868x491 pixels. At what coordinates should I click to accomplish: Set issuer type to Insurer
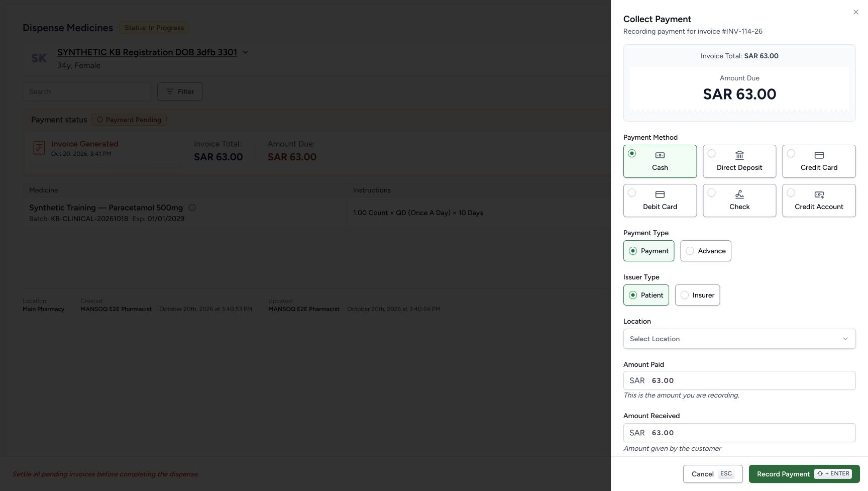(697, 295)
